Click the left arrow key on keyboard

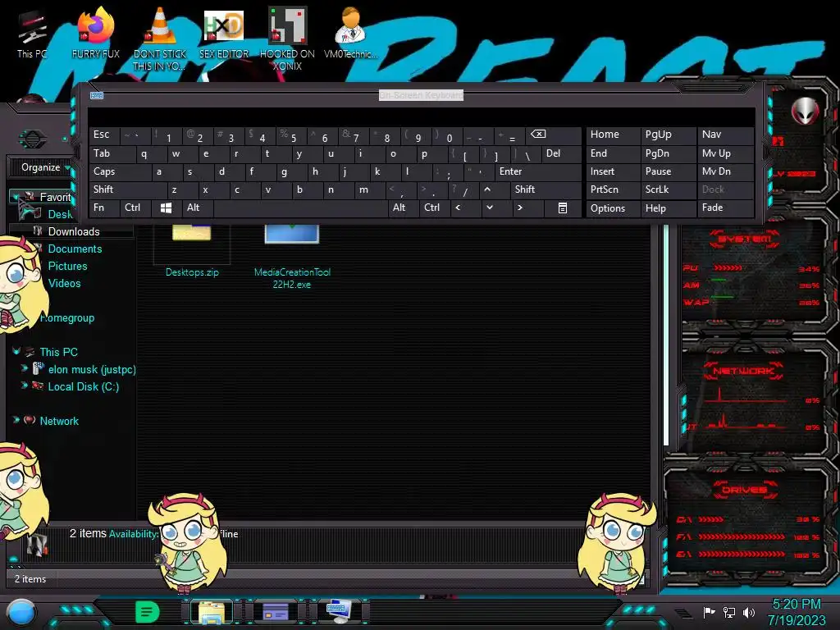pyautogui.click(x=458, y=208)
